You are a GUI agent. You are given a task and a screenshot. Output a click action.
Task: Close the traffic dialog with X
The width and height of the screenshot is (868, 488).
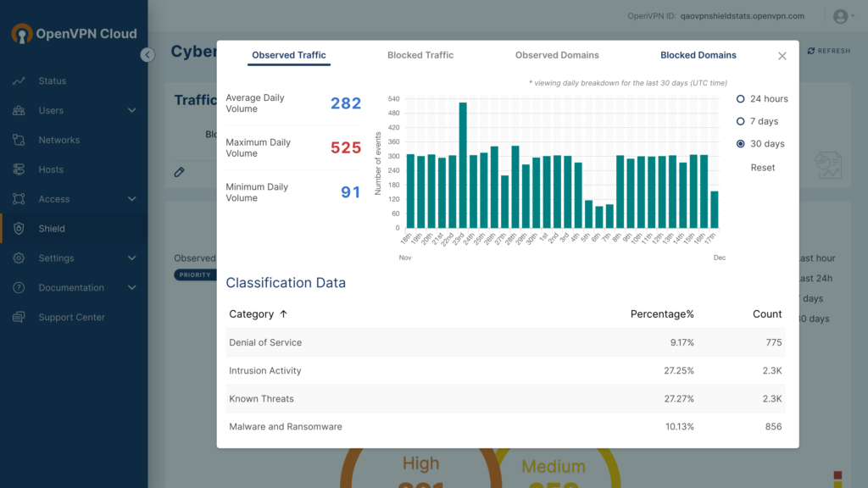[x=782, y=56]
